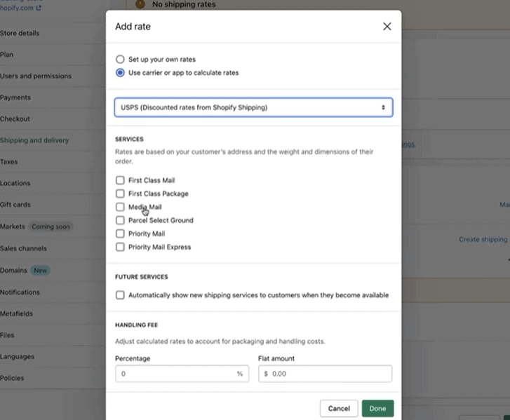Image resolution: width=510 pixels, height=420 pixels.
Task: Click the HANDLING FEE heading text
Action: point(136,325)
